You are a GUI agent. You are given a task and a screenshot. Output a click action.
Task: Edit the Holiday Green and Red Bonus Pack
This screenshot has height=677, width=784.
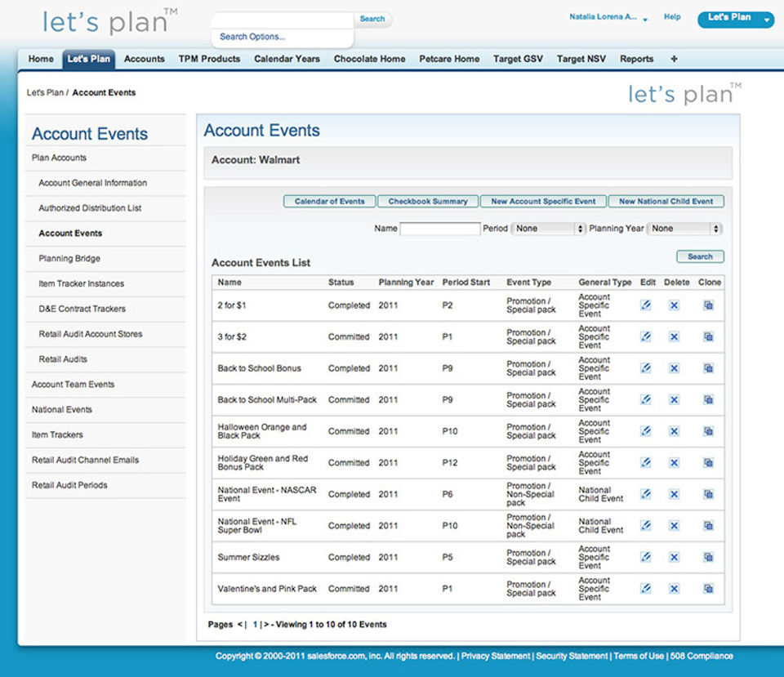[645, 462]
